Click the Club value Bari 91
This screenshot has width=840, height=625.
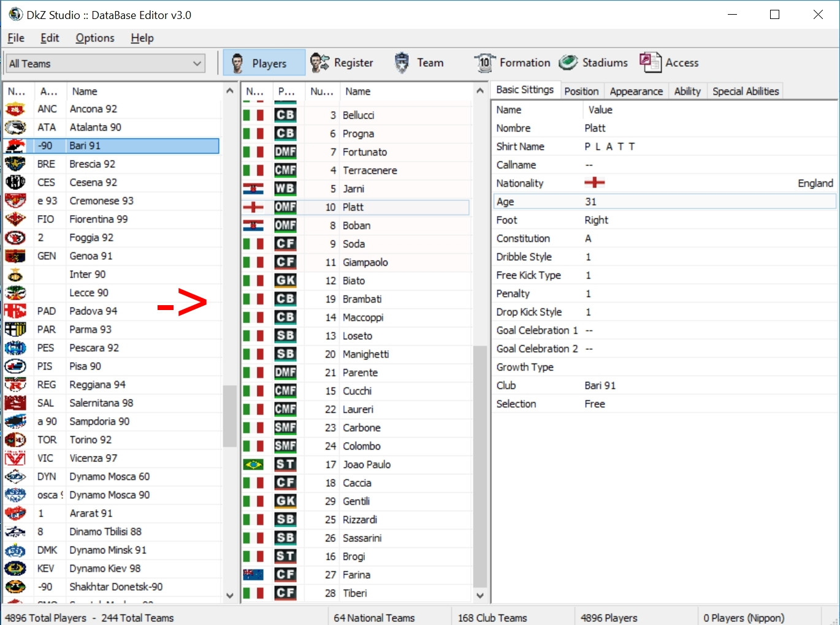point(600,385)
